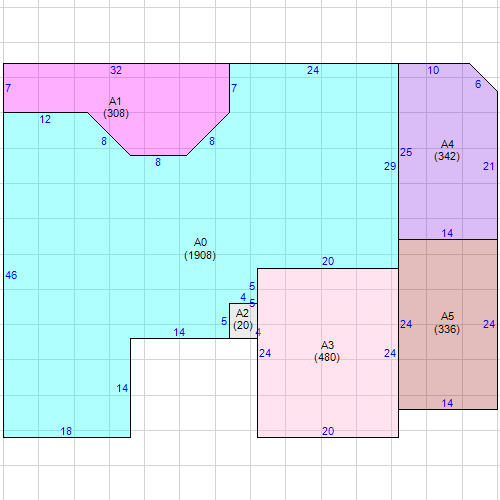500x500 pixels.
Task: Select the A2 (20) area label
Action: point(243,319)
